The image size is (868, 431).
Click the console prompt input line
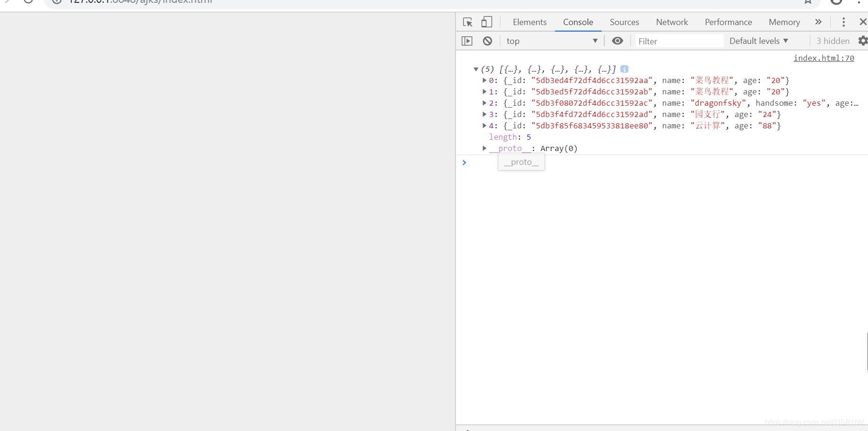point(662,162)
